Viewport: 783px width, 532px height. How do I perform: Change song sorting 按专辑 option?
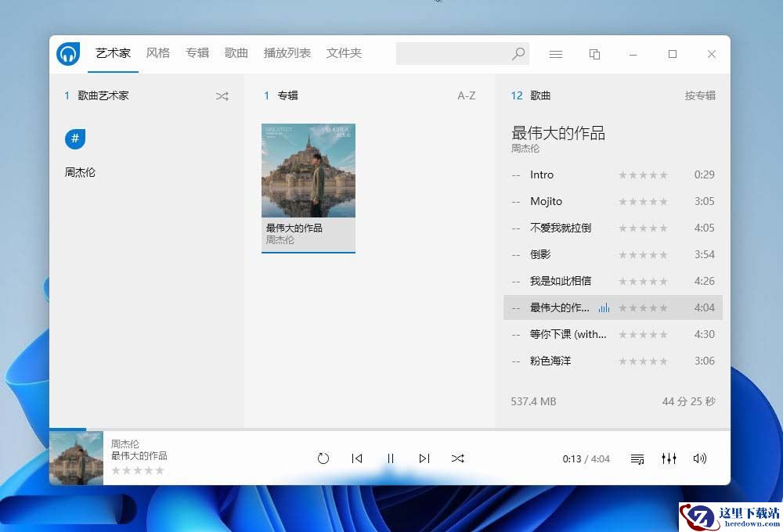700,96
